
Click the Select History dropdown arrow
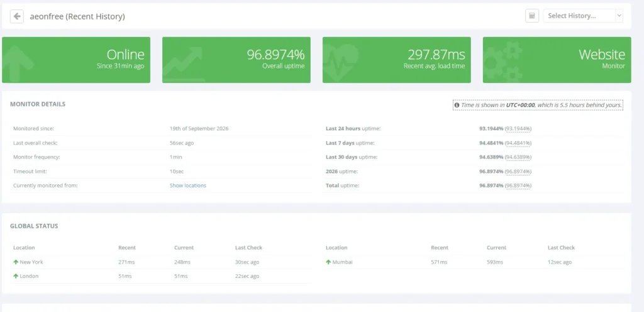coord(619,16)
